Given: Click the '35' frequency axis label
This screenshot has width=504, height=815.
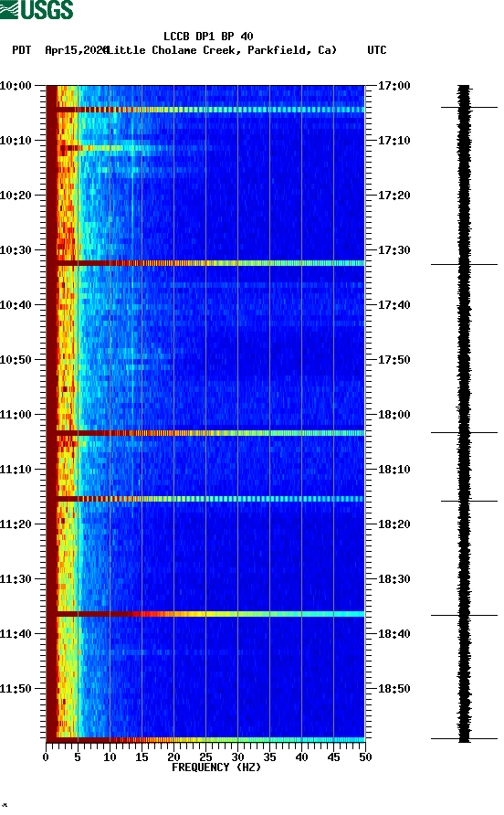Looking at the screenshot, I should pyautogui.click(x=269, y=757).
